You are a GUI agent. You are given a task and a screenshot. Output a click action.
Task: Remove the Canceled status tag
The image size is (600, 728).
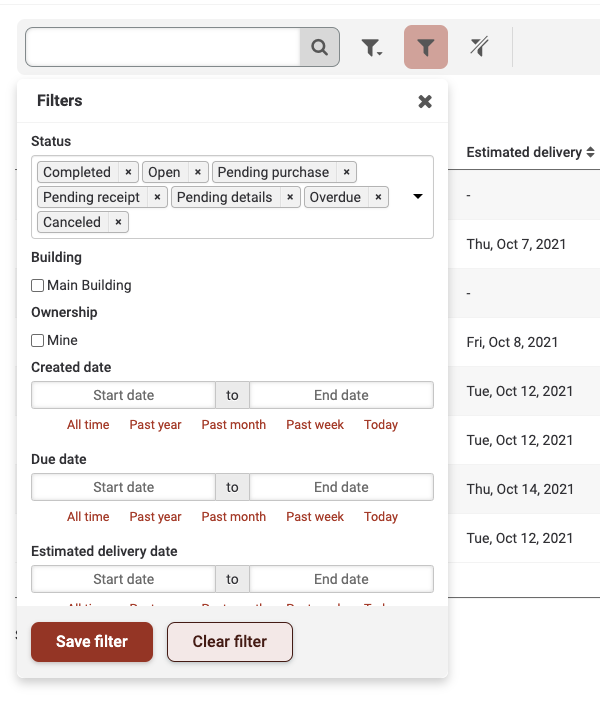118,222
